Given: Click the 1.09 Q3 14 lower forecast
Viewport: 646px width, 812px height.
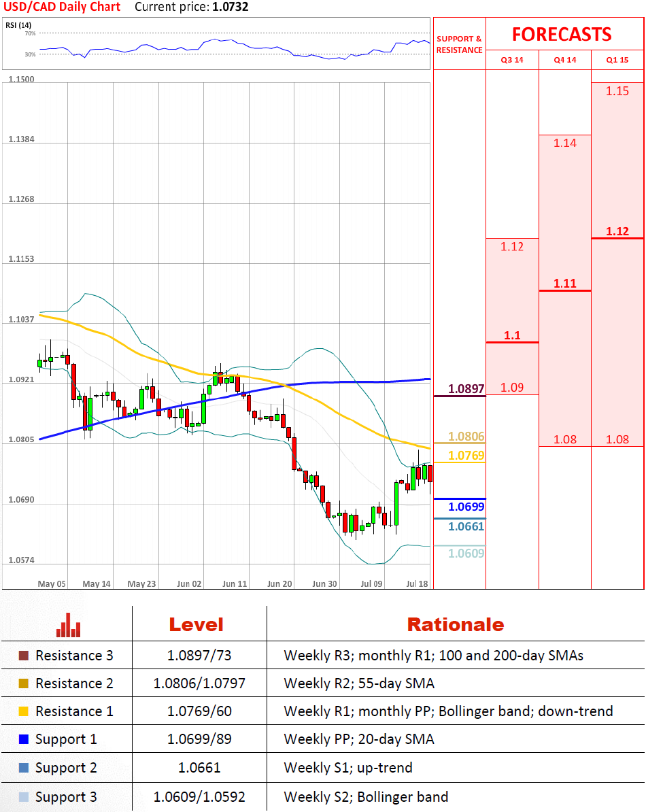Looking at the screenshot, I should (512, 388).
